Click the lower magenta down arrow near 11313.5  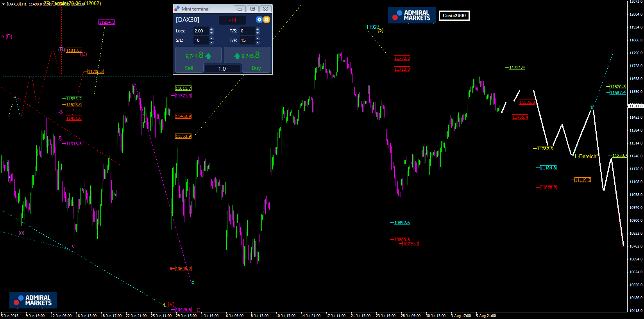(x=60, y=138)
